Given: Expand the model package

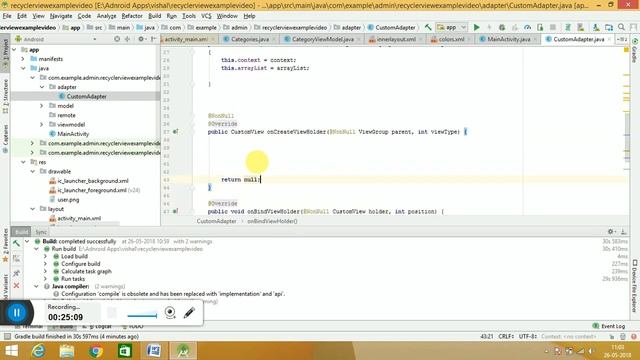Looking at the screenshot, I should (x=42, y=106).
